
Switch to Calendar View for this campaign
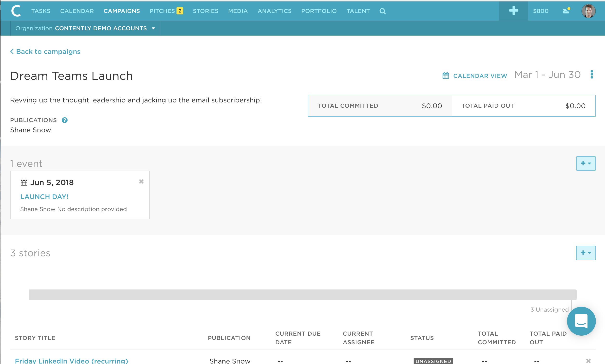click(x=480, y=75)
